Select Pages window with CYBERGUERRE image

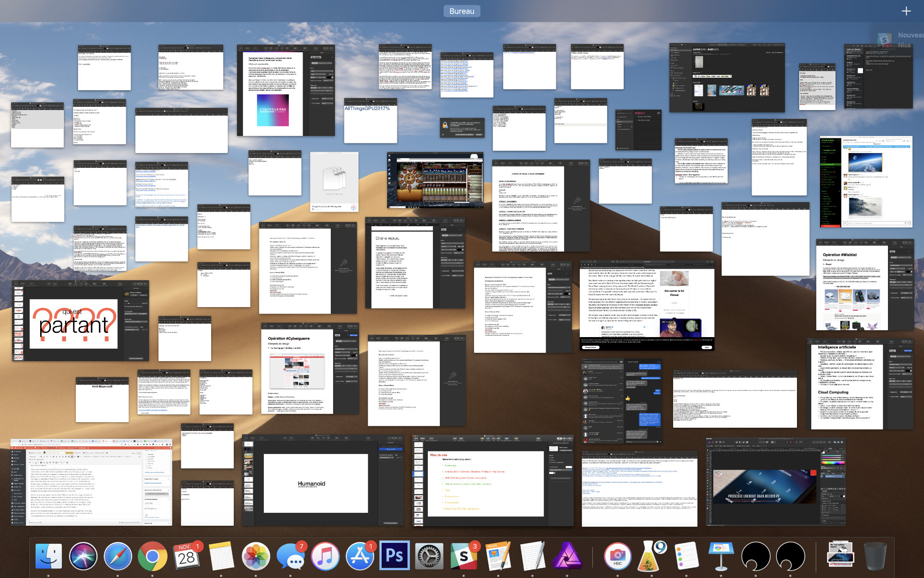[286, 90]
